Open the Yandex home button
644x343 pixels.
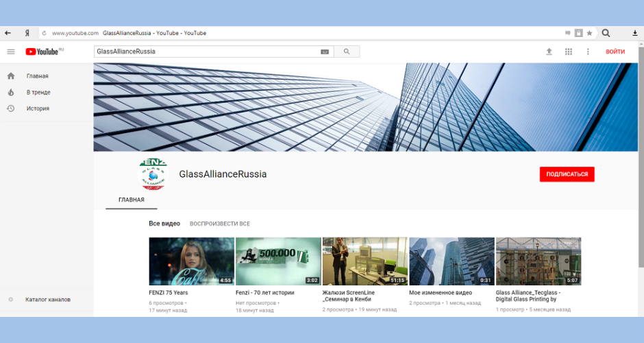[x=27, y=33]
